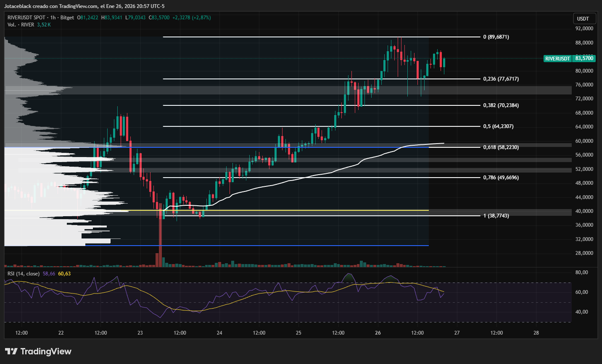Click date label 24 on time axis
The image size is (602, 364).
coord(219,333)
